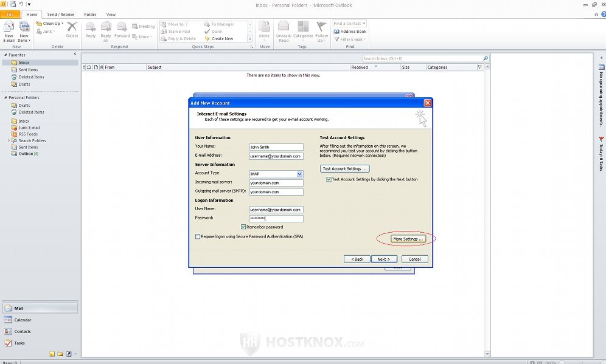Enable Require logon using Secure Password Authentication
606x364 pixels.
(198, 236)
